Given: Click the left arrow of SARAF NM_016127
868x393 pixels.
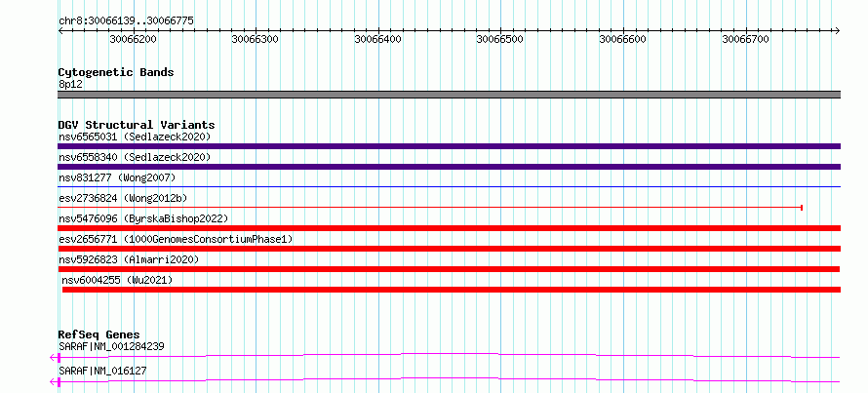Looking at the screenshot, I should tap(54, 382).
